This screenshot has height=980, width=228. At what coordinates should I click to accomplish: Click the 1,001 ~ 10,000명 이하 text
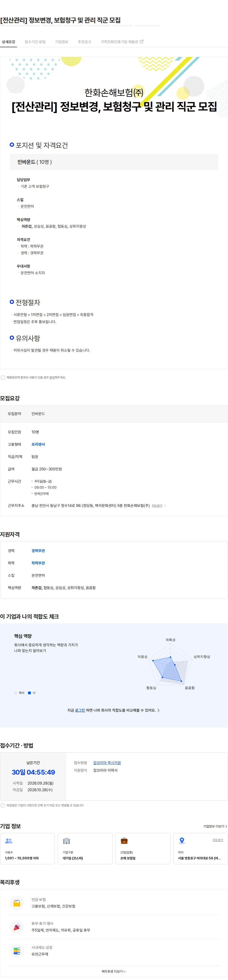pyautogui.click(x=22, y=858)
